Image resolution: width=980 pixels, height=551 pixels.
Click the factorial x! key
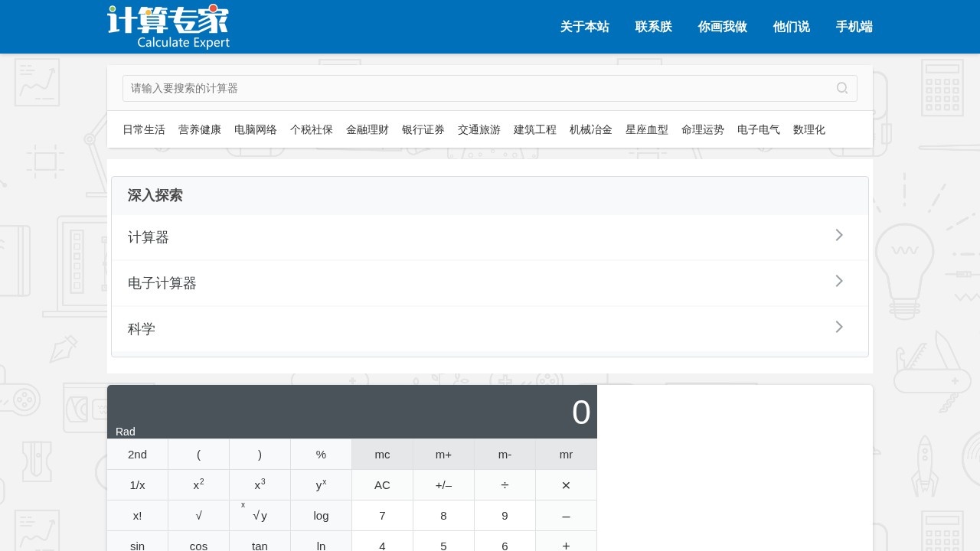click(x=137, y=515)
